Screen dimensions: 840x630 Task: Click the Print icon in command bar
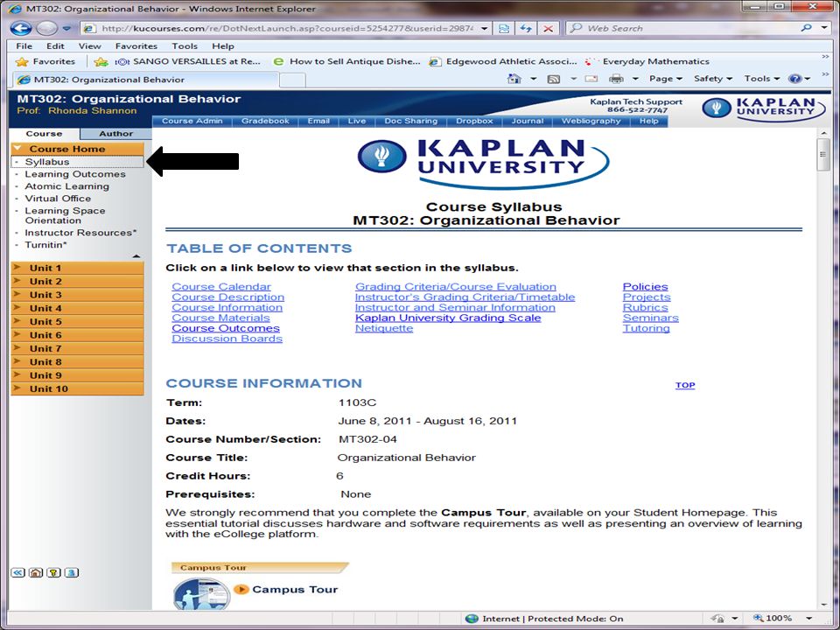pos(616,79)
